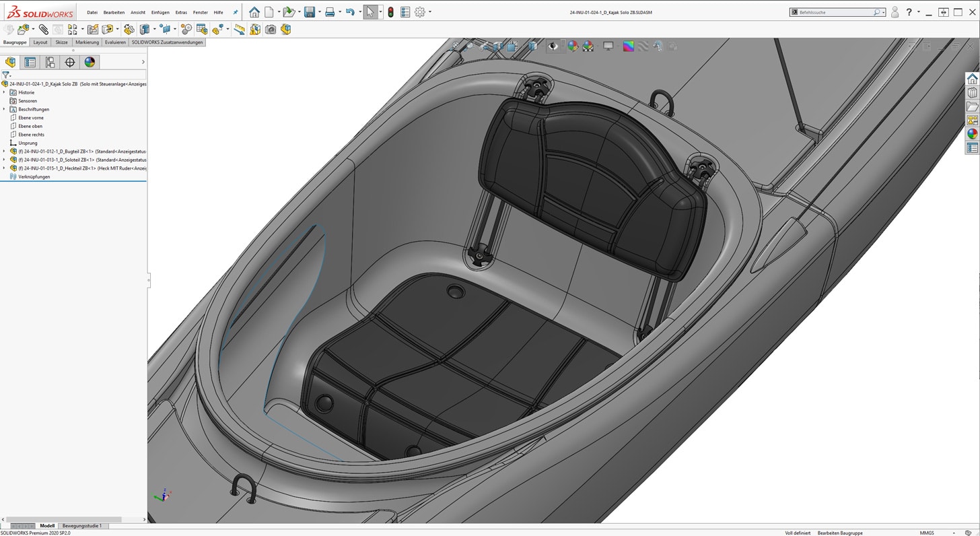Open the Einfügen menu

tap(160, 12)
